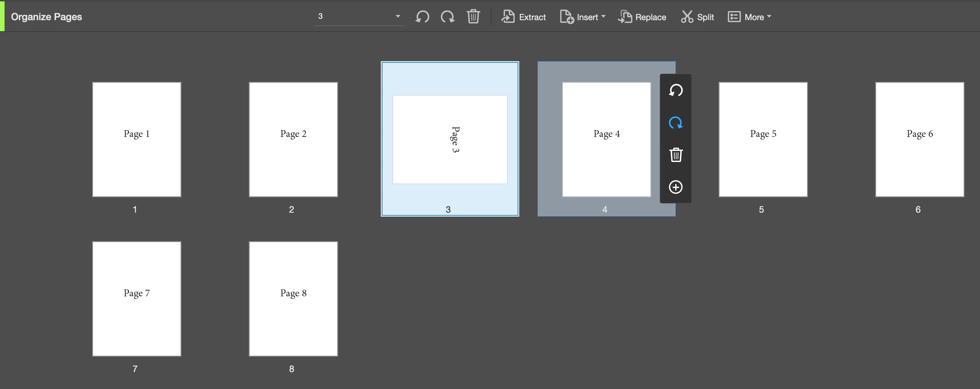Select the rotated Page 3 thumbnail

coord(450,139)
